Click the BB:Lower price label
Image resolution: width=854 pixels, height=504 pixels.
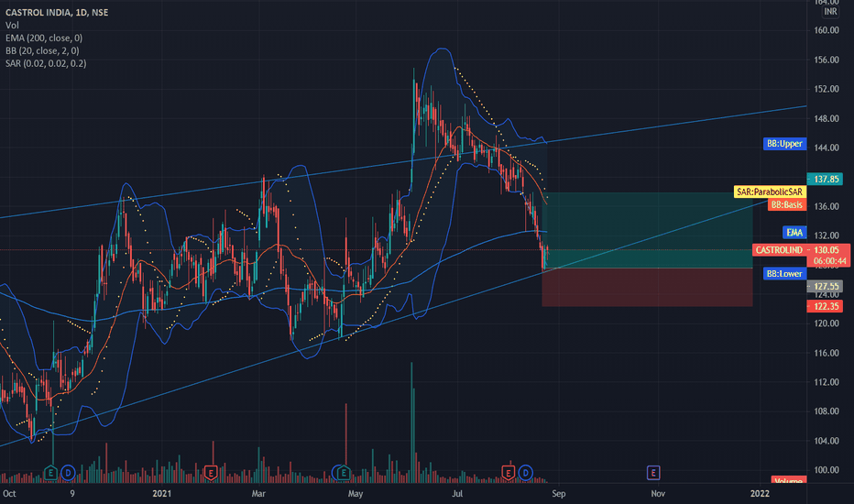point(785,273)
